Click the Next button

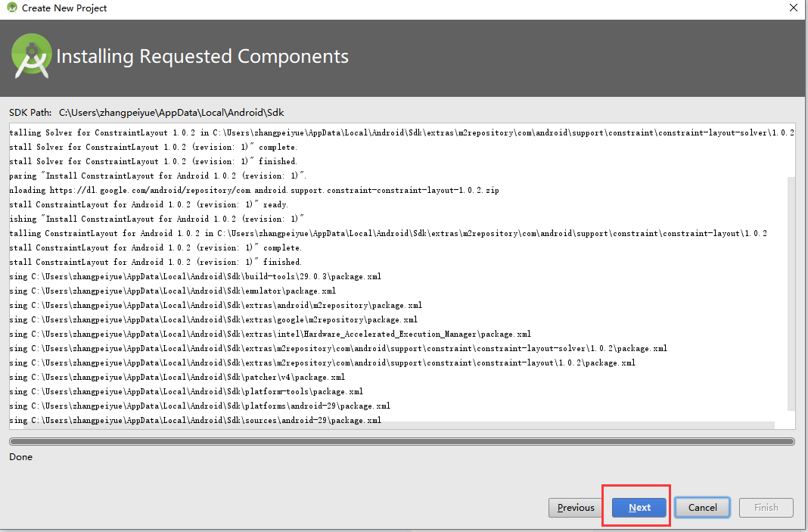[x=639, y=507]
